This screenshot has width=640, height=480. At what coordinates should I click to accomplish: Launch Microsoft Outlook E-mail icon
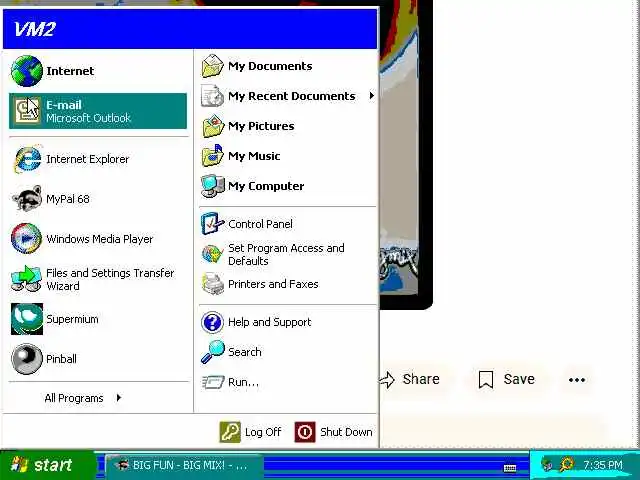click(x=27, y=111)
